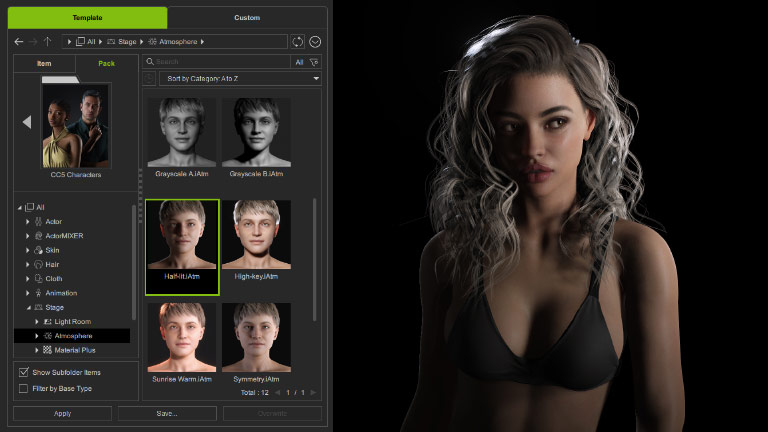This screenshot has width=768, height=432.
Task: Click the Cloth category icon
Action: pos(38,279)
